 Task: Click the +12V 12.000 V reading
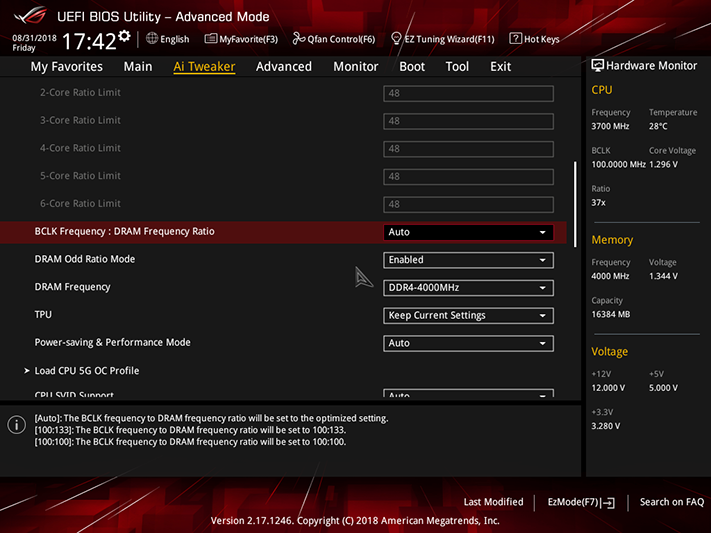click(x=608, y=388)
